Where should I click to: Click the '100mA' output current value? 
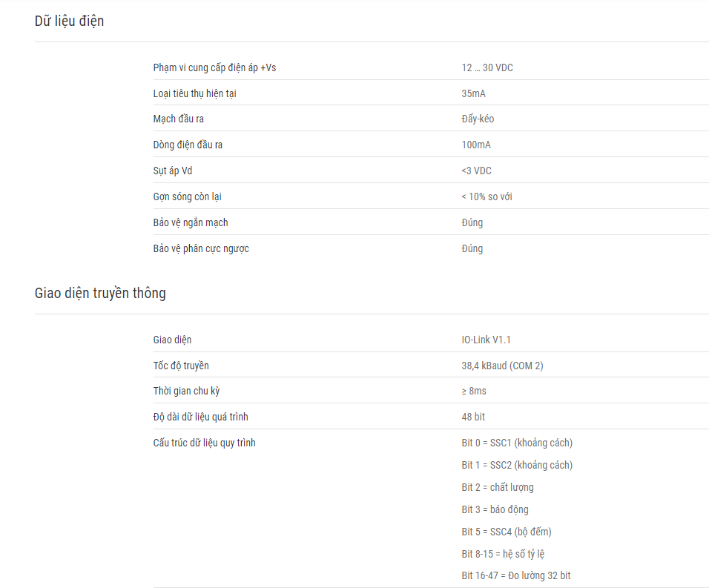[476, 145]
